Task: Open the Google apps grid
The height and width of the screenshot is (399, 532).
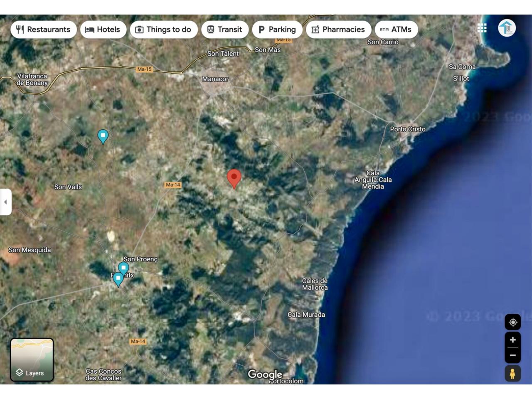Action: (482, 28)
